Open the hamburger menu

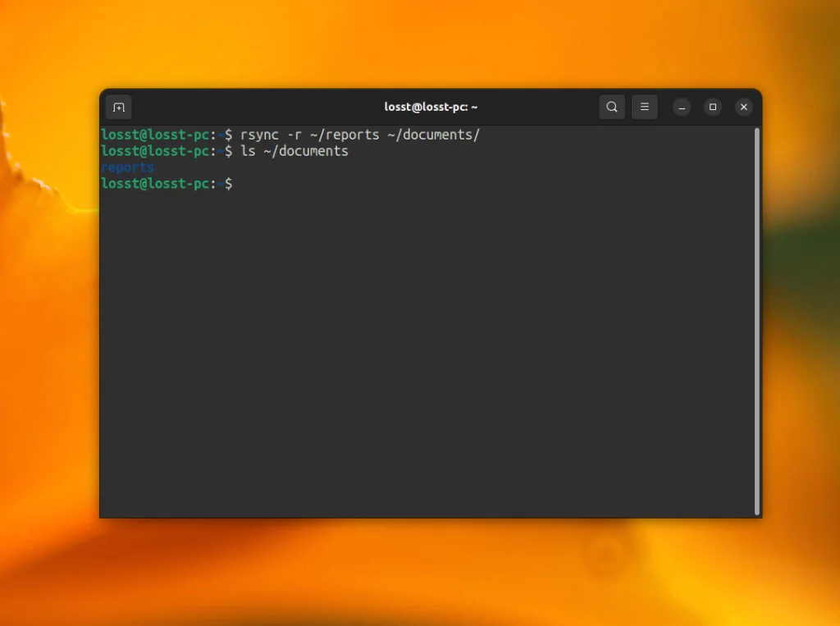645,107
